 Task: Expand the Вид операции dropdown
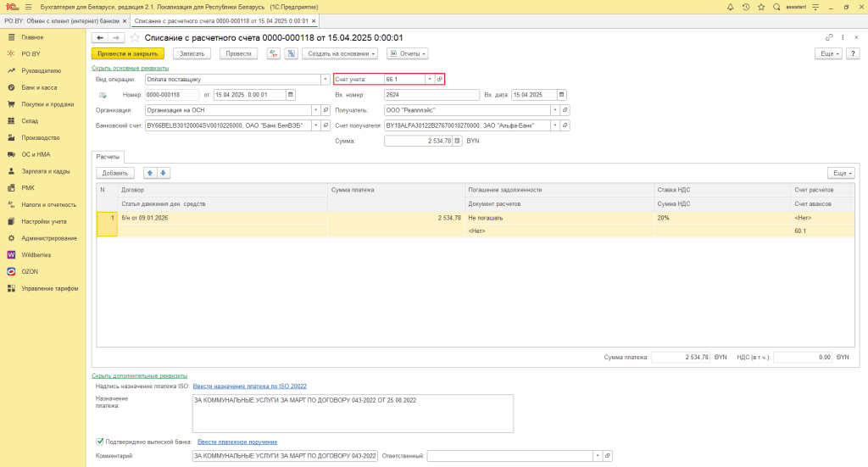tap(325, 79)
